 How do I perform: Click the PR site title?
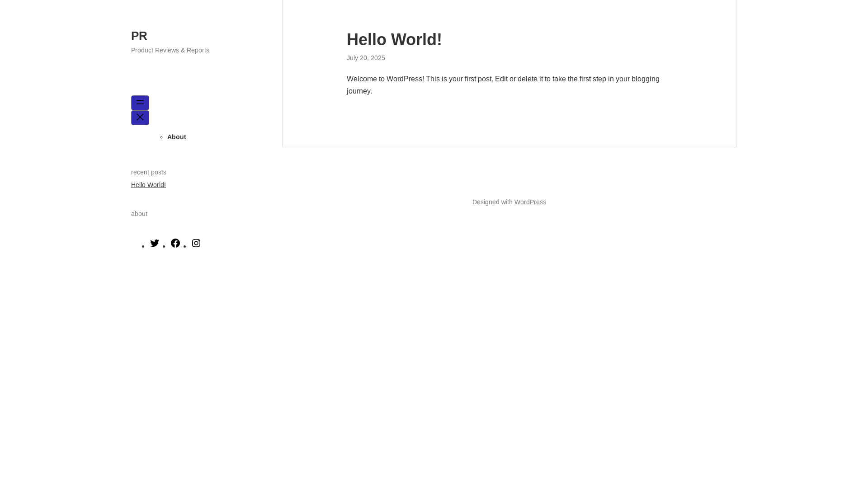coord(139,36)
